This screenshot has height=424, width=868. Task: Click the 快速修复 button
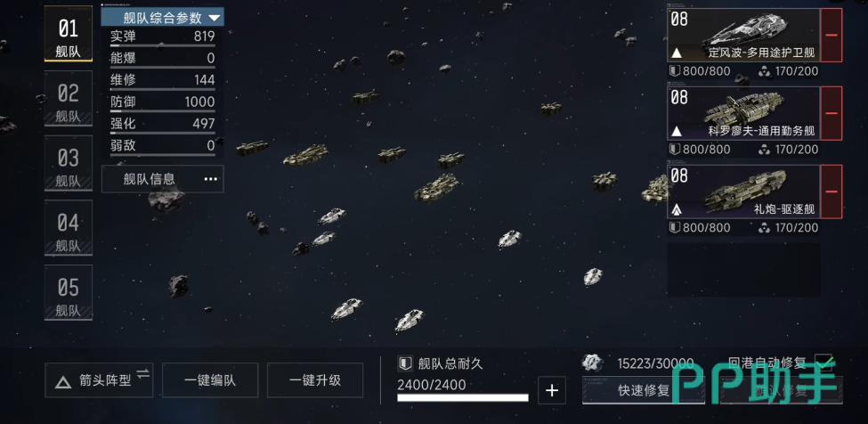644,390
